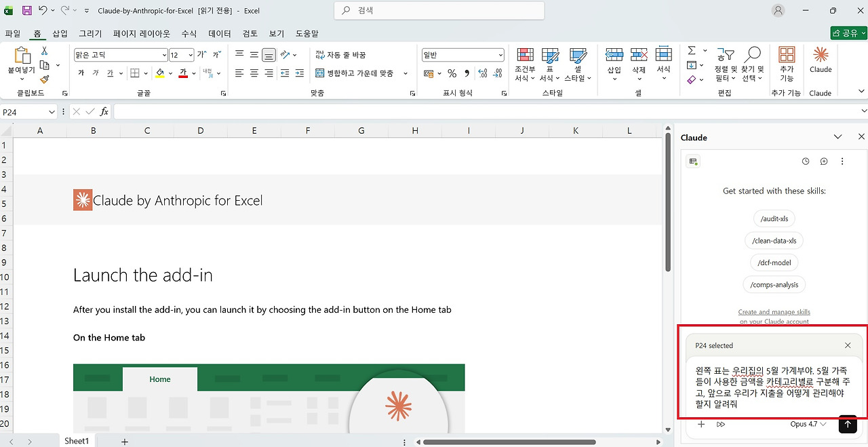
Task: Click the increase decimal icon
Action: click(483, 73)
